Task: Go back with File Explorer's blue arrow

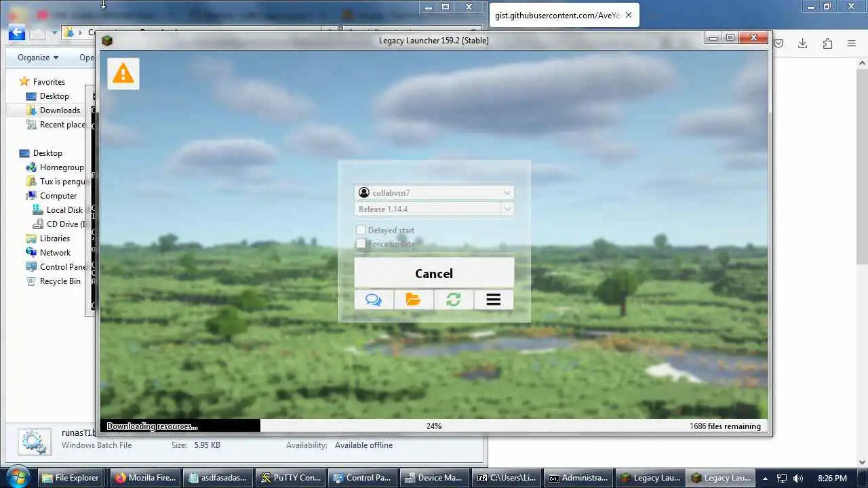Action: (16, 32)
